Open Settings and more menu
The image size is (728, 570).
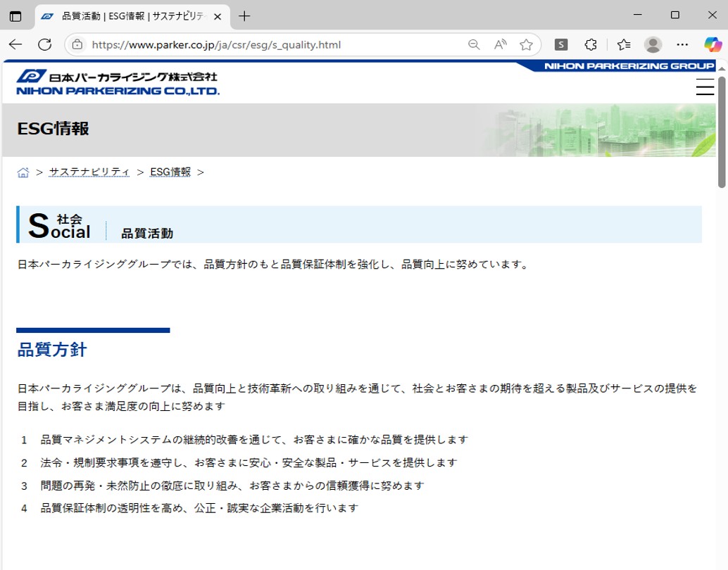pos(682,44)
